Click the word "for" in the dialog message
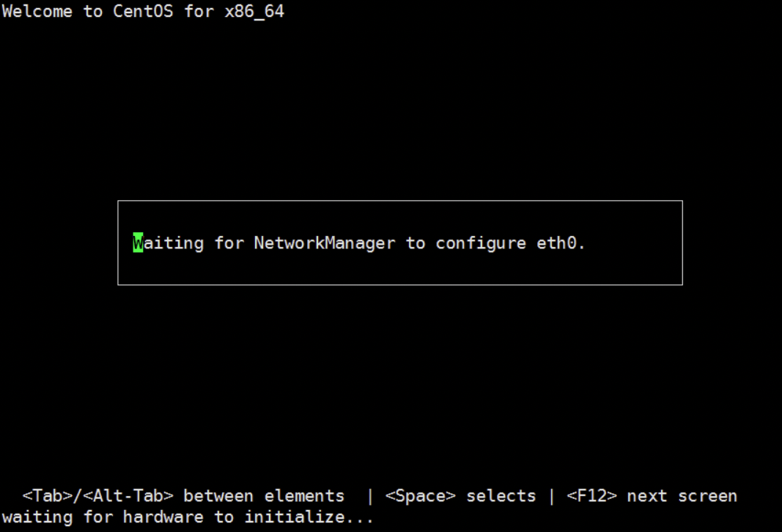The image size is (782, 532). [x=229, y=243]
